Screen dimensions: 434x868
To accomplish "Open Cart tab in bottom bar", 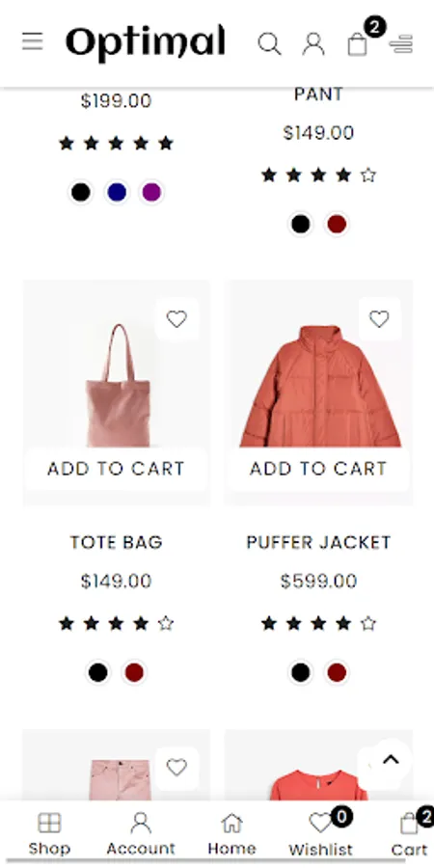I will (x=410, y=834).
